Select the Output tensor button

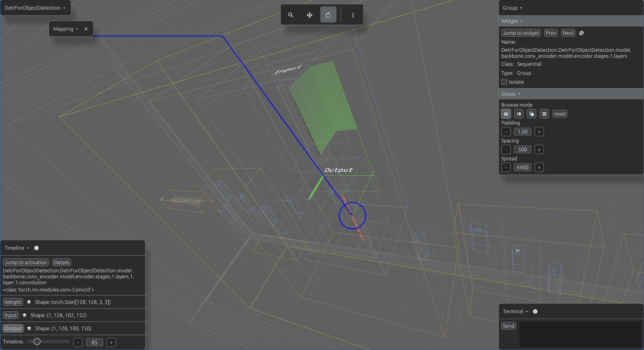[x=13, y=328]
